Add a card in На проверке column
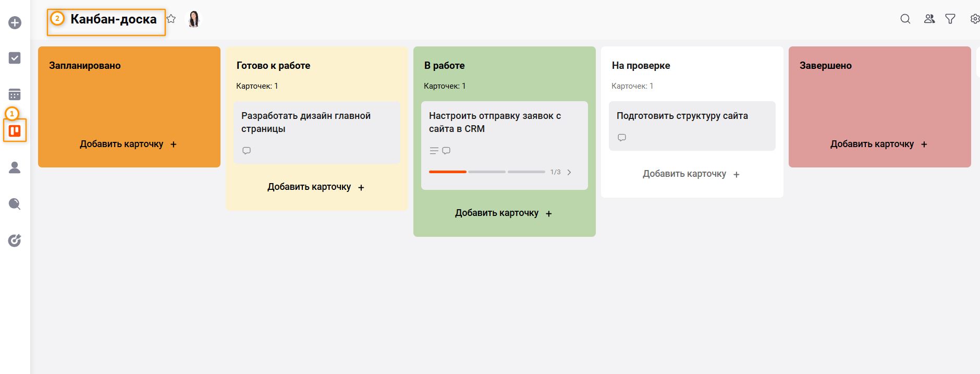The image size is (980, 374). (x=691, y=174)
